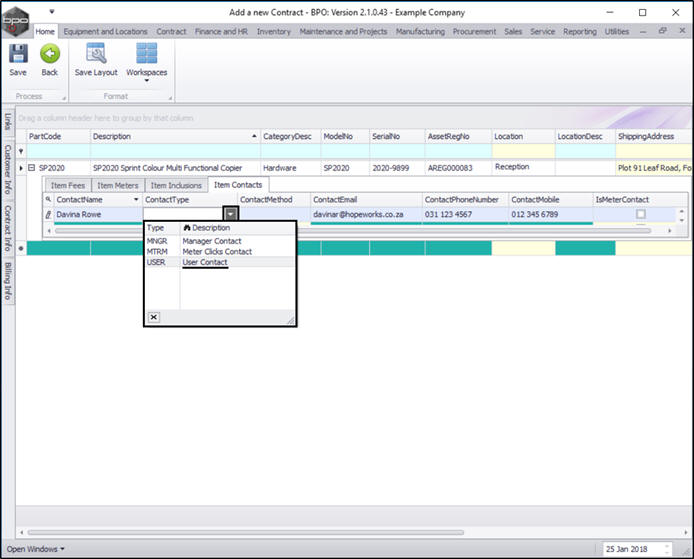
Task: Click the ContactMethod column header
Action: click(274, 200)
